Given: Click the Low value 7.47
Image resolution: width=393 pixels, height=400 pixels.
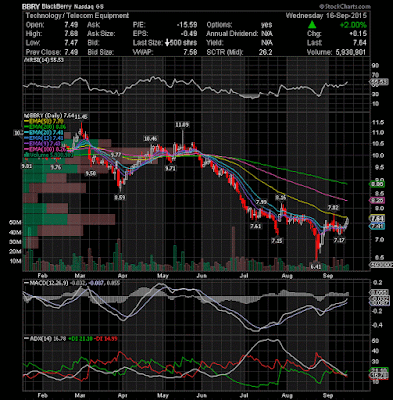Looking at the screenshot, I should click(x=71, y=43).
